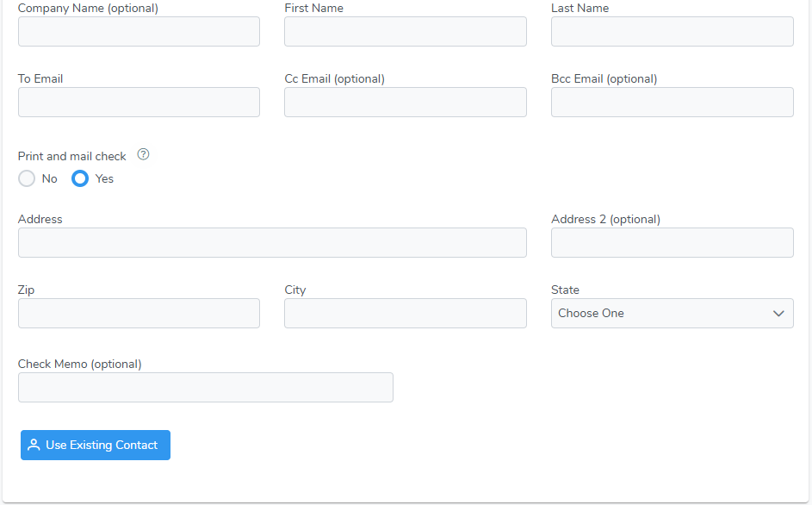
Task: Click the Address 2 field
Action: [x=673, y=243]
